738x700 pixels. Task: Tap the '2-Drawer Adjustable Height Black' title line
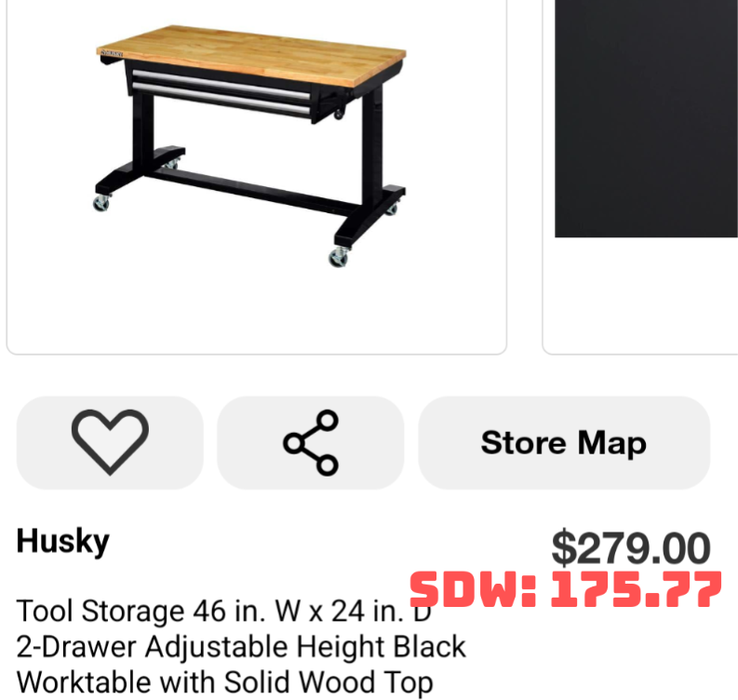241,647
